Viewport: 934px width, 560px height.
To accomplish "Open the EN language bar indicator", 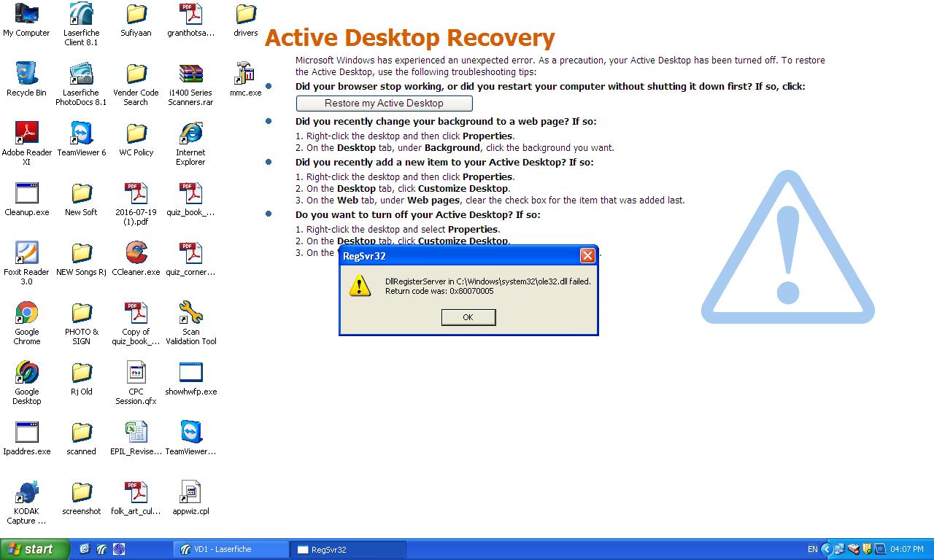I will pos(812,549).
